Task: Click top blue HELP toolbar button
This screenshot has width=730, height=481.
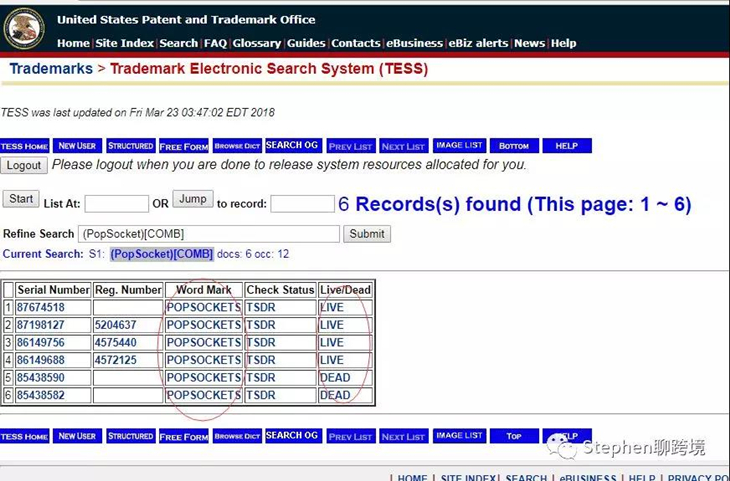Action: coord(567,146)
